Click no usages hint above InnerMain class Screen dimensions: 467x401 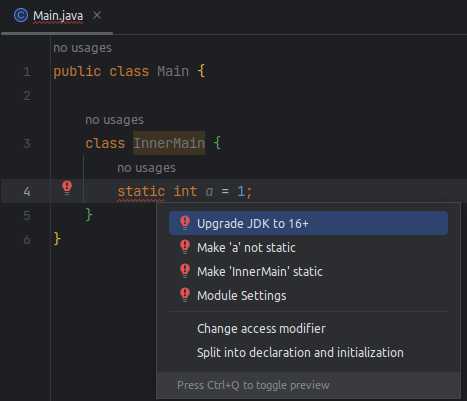(115, 120)
